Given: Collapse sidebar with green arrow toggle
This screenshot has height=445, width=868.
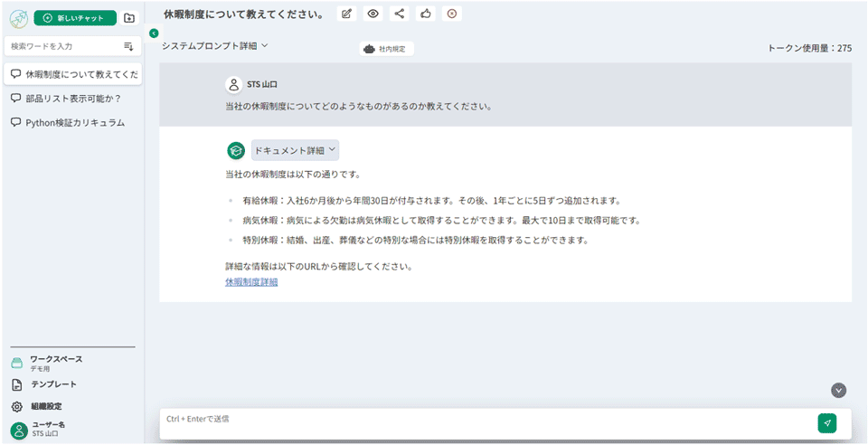Looking at the screenshot, I should pos(153,33).
